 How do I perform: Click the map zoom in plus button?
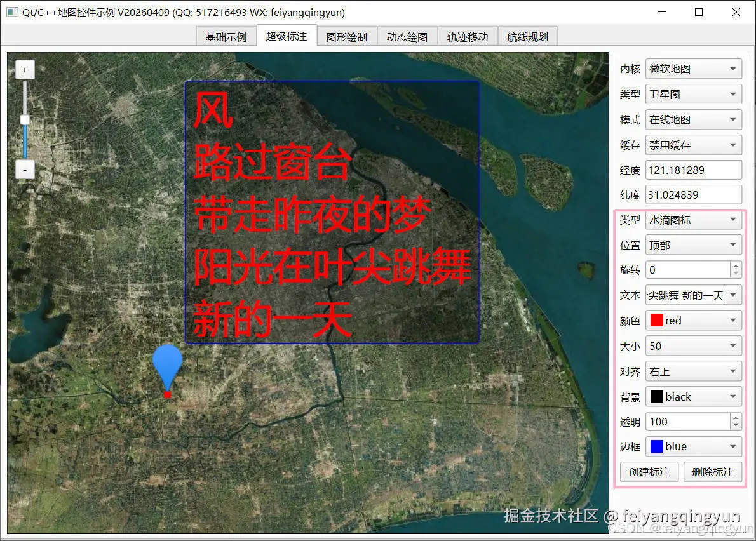coord(25,70)
